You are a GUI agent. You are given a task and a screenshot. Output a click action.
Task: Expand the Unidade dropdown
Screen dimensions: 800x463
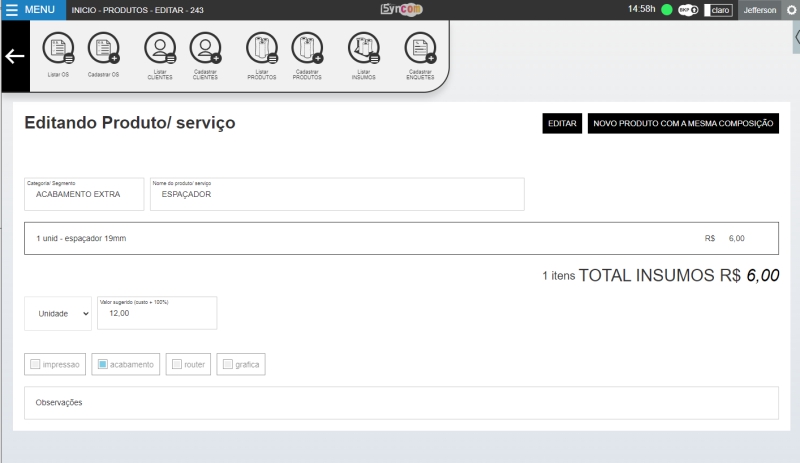coord(58,313)
